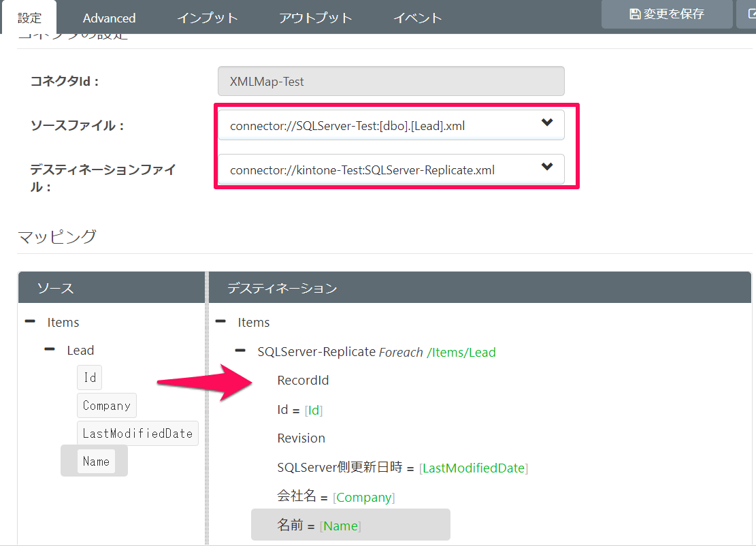Select the source Id element
The image size is (756, 546).
tap(90, 377)
